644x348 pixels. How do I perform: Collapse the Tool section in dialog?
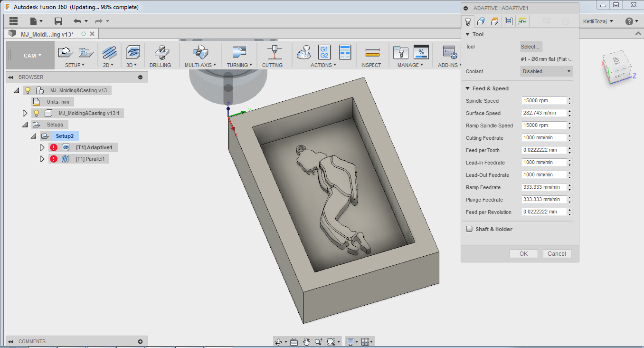point(468,34)
